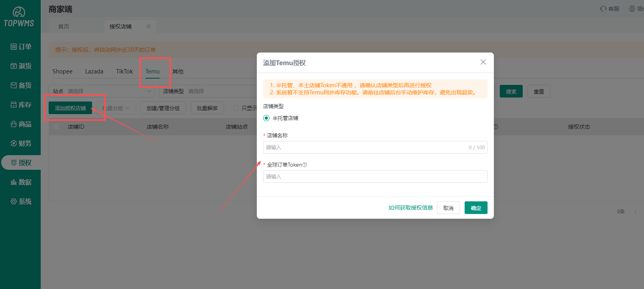Click the 授权状态 column header
Viewport: 644px width, 289px height.
point(579,127)
